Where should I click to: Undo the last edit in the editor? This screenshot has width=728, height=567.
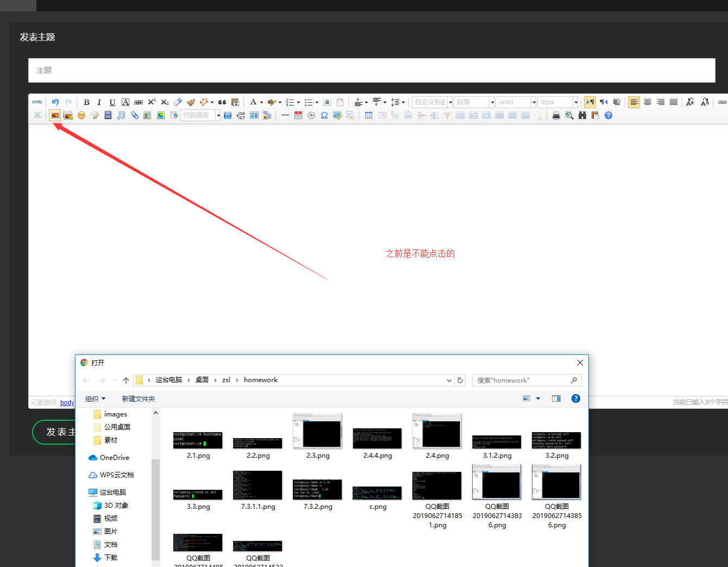point(55,102)
